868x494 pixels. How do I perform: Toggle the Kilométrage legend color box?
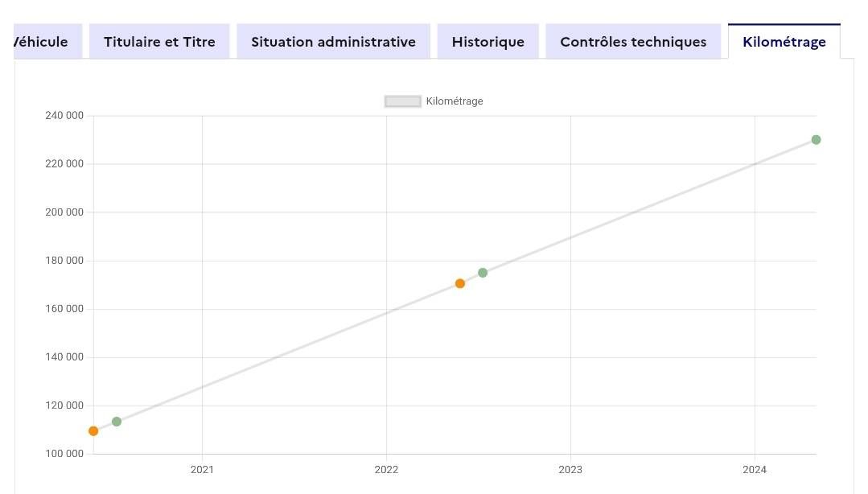click(x=403, y=101)
